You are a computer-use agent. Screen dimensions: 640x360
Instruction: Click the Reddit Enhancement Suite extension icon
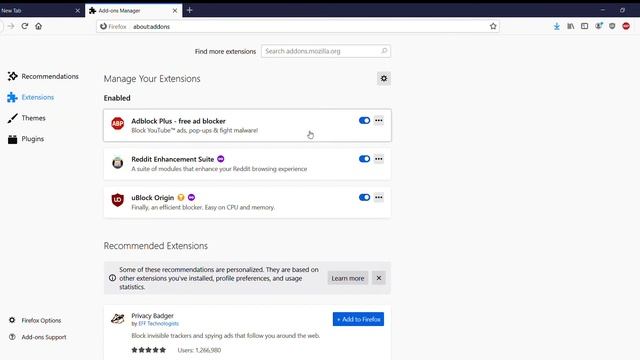point(118,162)
